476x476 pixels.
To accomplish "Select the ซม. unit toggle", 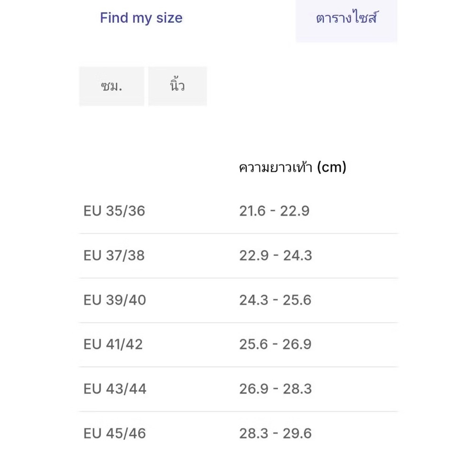I will [x=112, y=86].
